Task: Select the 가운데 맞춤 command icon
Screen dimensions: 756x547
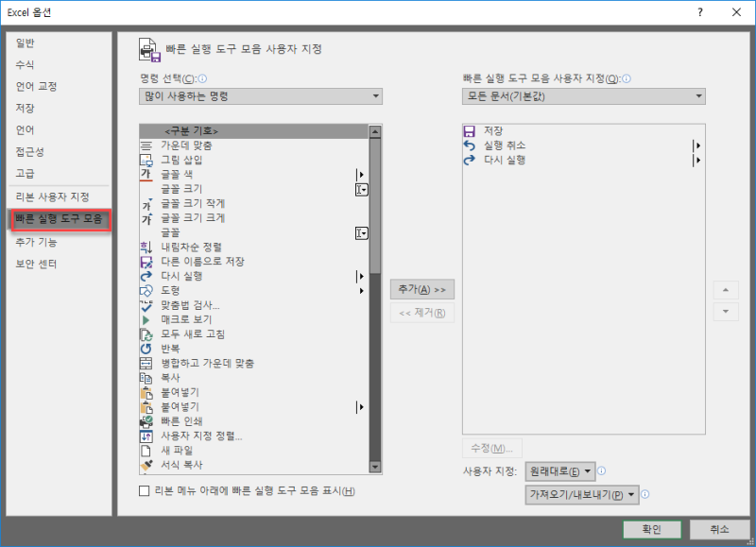Action: 146,145
